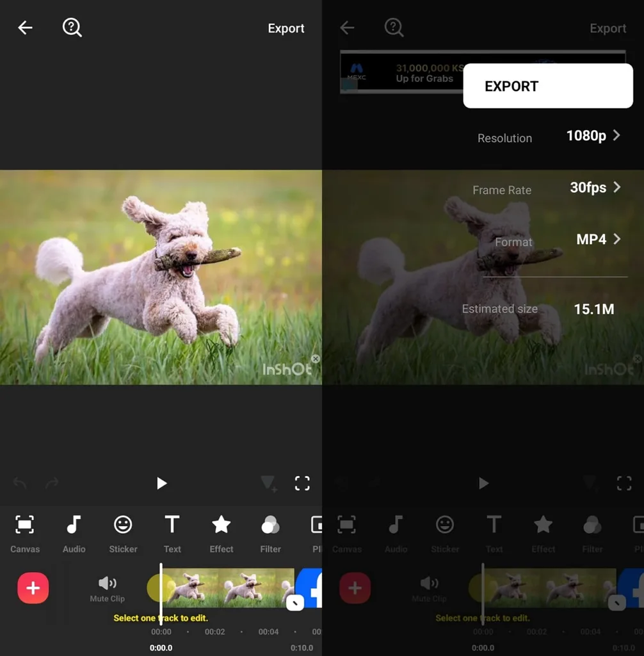Tap transition icon at clip end, left timeline
Image resolution: width=644 pixels, height=656 pixels.
[x=295, y=603]
